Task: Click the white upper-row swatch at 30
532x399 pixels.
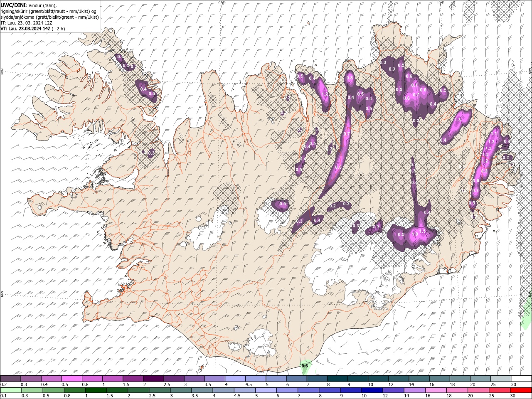Action: click(x=521, y=378)
